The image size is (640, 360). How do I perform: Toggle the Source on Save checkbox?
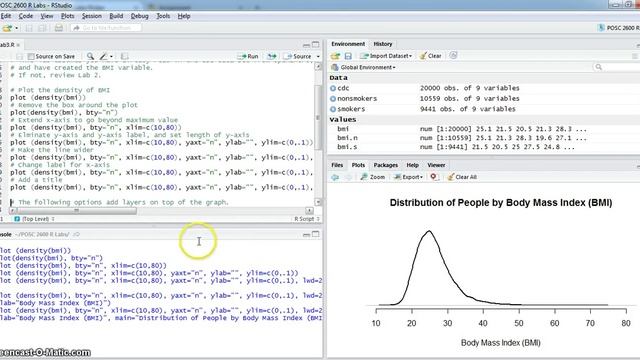click(31, 56)
